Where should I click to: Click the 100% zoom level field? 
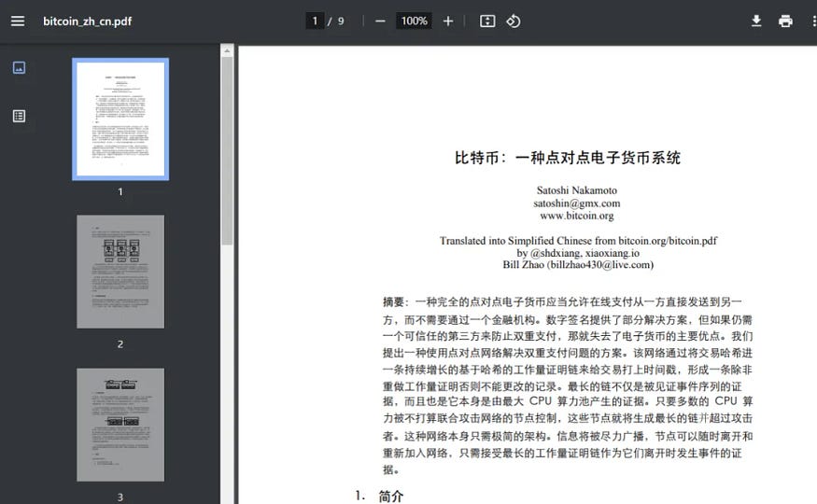[x=414, y=21]
